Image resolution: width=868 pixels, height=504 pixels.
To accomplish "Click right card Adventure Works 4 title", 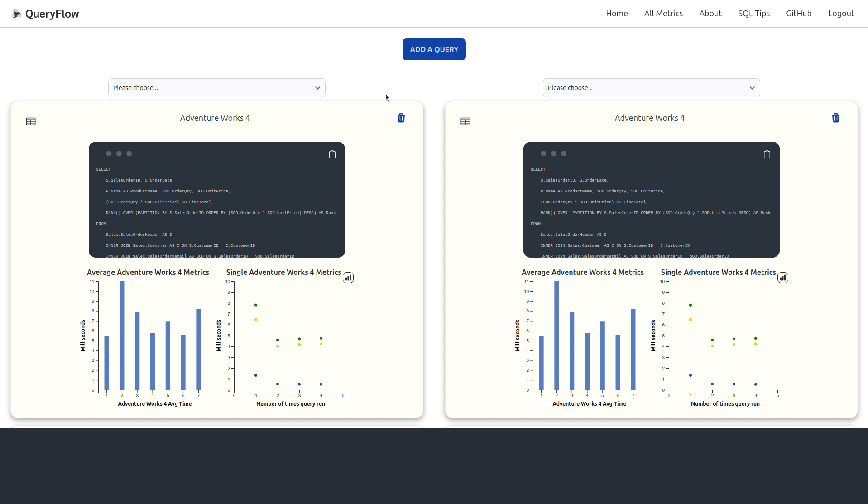I will 650,118.
